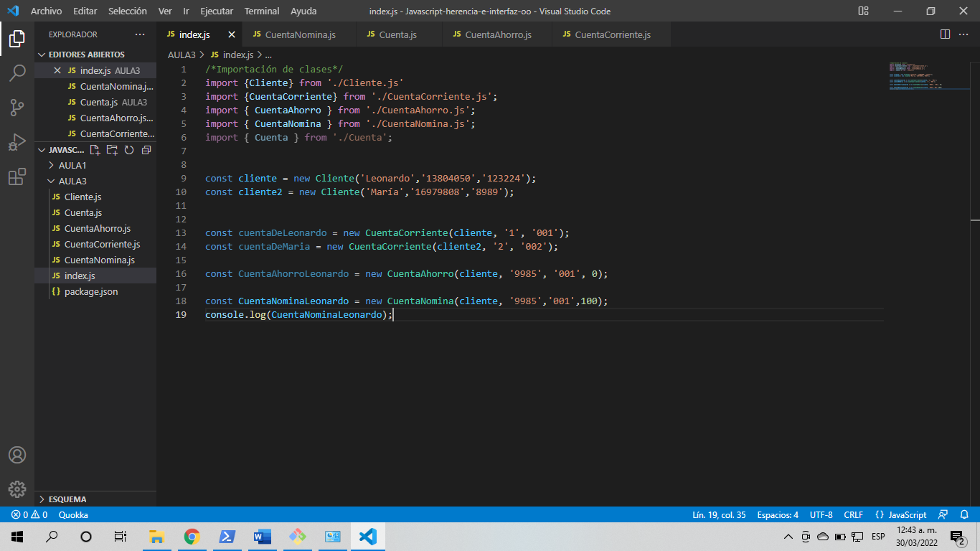
Task: Expand the AULA1 folder
Action: click(x=72, y=166)
